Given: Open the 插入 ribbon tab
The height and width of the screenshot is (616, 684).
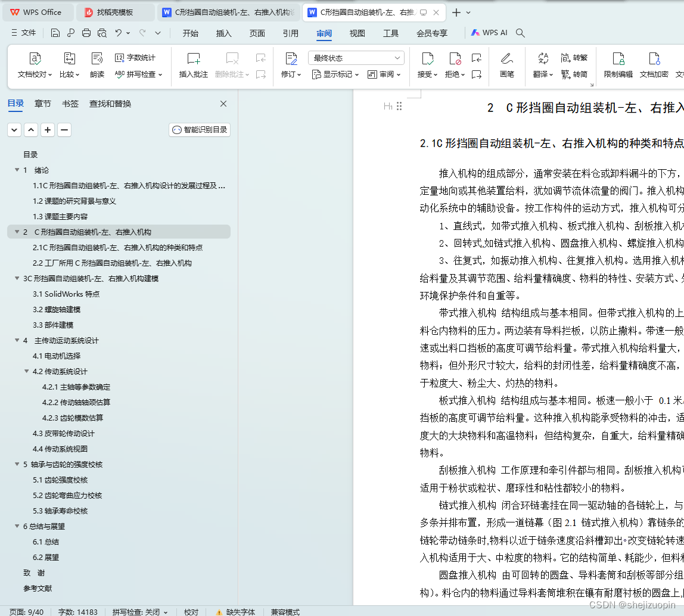Looking at the screenshot, I should [x=224, y=33].
